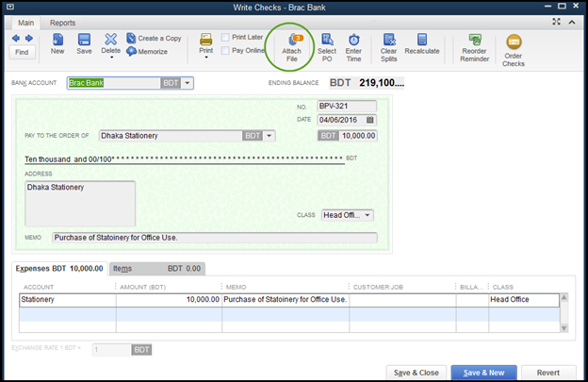Expand the Bank Account dropdown
Screen dimensions: 588x382
[x=188, y=83]
